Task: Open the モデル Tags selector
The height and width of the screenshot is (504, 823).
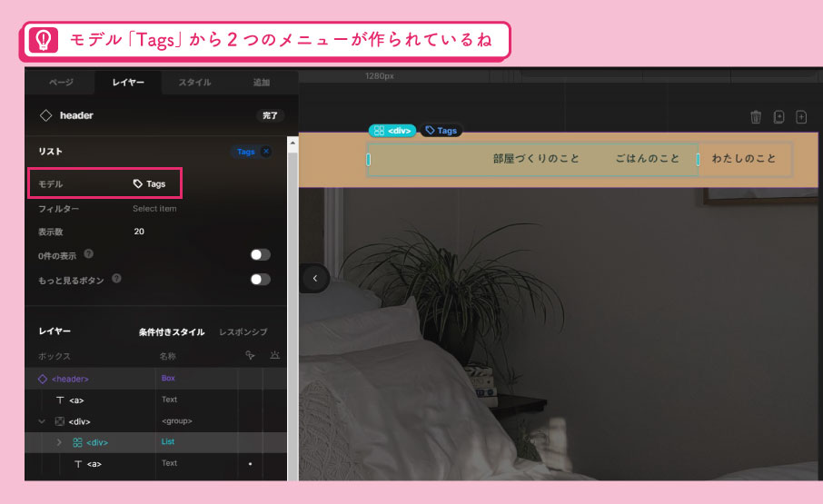Action: pos(149,183)
